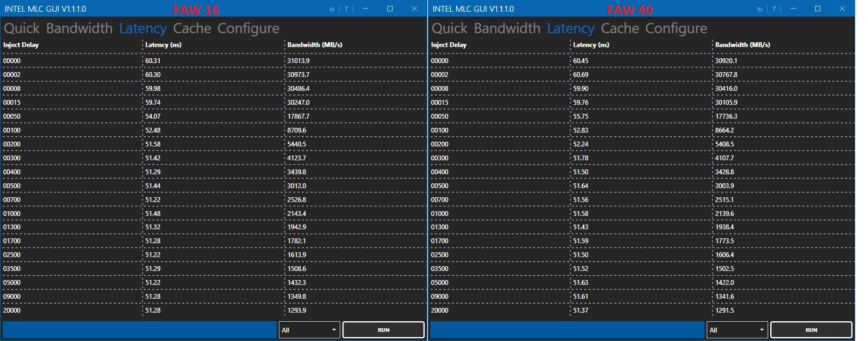Click blue progress bar in FAW 16 window
Viewport: 868px width, 341px height.
(x=139, y=330)
